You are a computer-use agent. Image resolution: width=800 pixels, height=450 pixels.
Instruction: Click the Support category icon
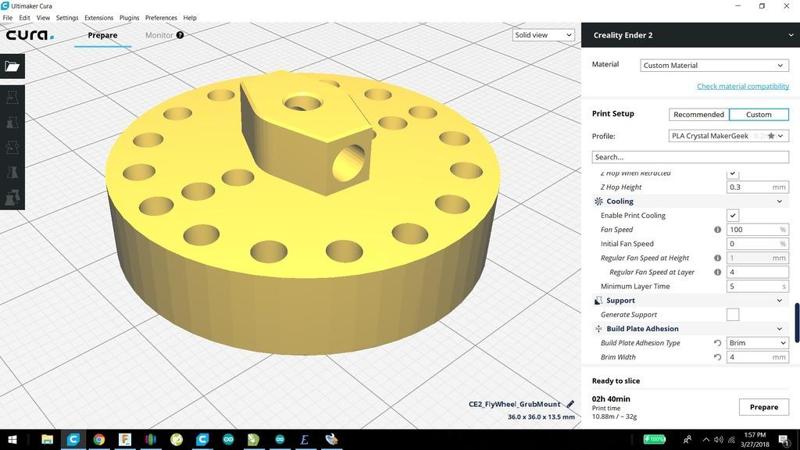tap(598, 301)
